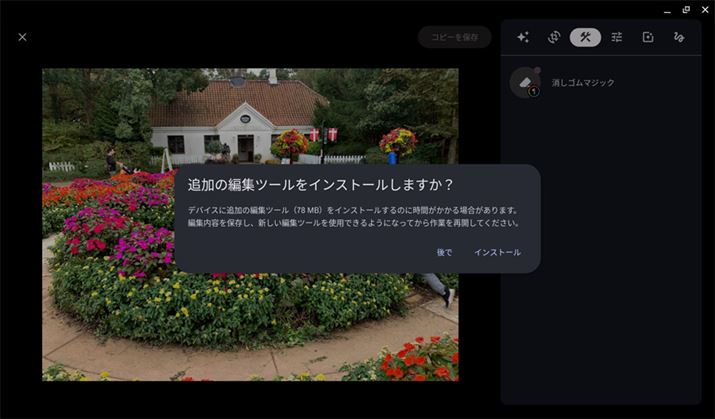Close the application window

click(x=705, y=8)
